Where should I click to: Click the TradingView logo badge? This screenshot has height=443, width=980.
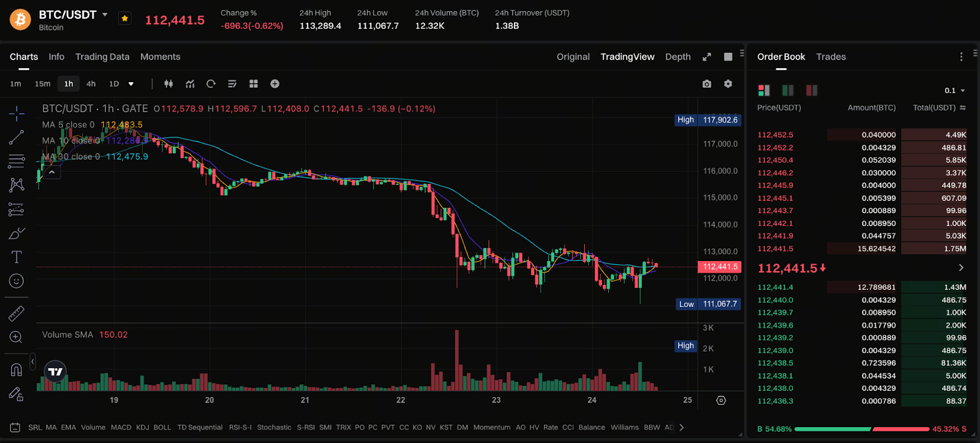55,371
